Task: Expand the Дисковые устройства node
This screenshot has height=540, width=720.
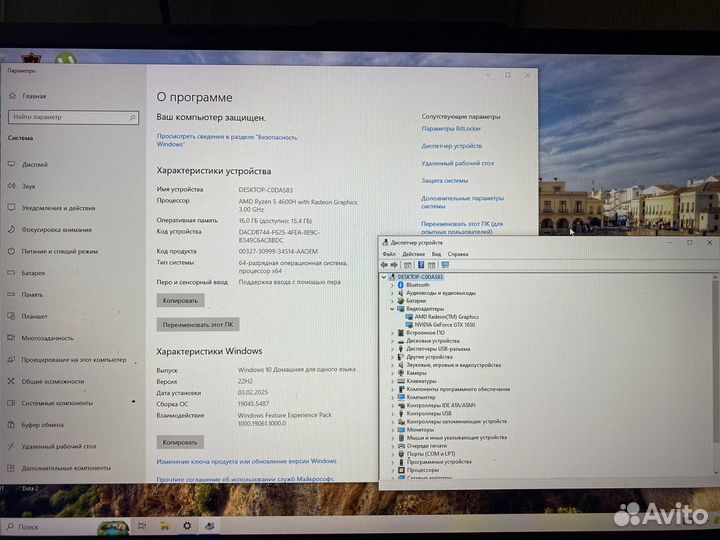Action: coord(392,341)
